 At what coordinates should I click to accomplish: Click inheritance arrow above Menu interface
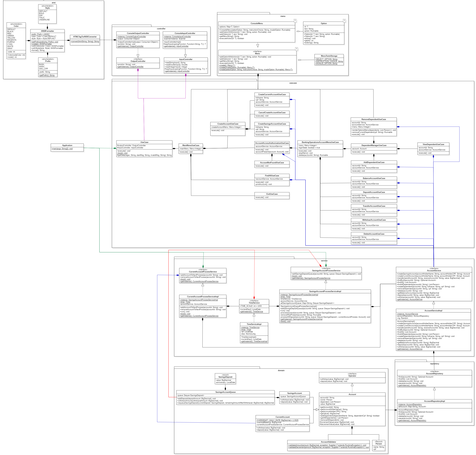[x=258, y=46]
